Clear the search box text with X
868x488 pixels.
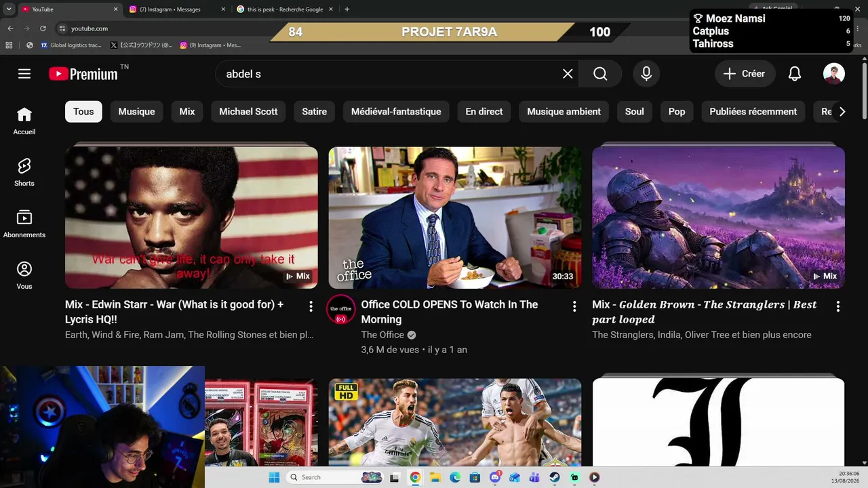[x=568, y=74]
